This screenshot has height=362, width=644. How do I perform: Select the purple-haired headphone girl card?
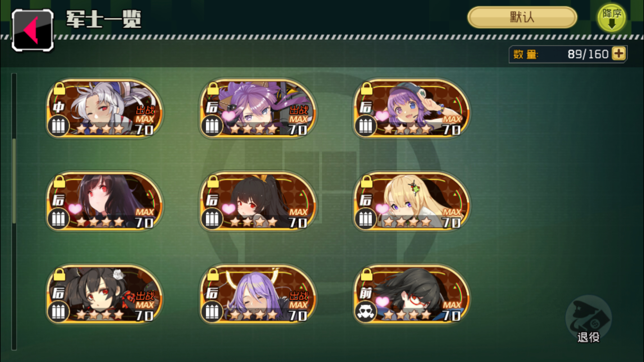[258, 108]
